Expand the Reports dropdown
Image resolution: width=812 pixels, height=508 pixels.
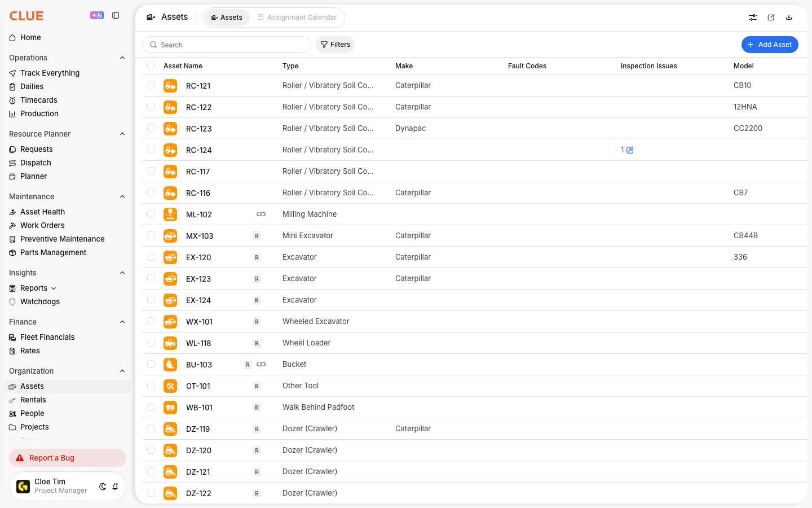(x=54, y=288)
